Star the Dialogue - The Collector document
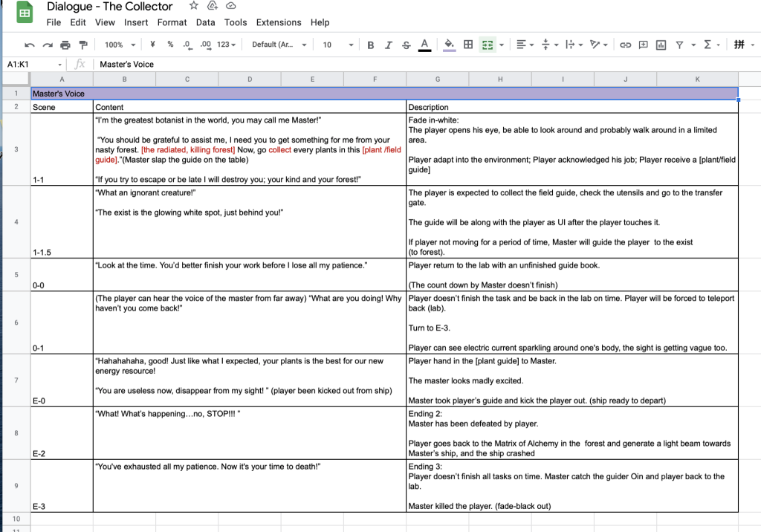Screen dimensions: 761x532 pyautogui.click(x=194, y=6)
